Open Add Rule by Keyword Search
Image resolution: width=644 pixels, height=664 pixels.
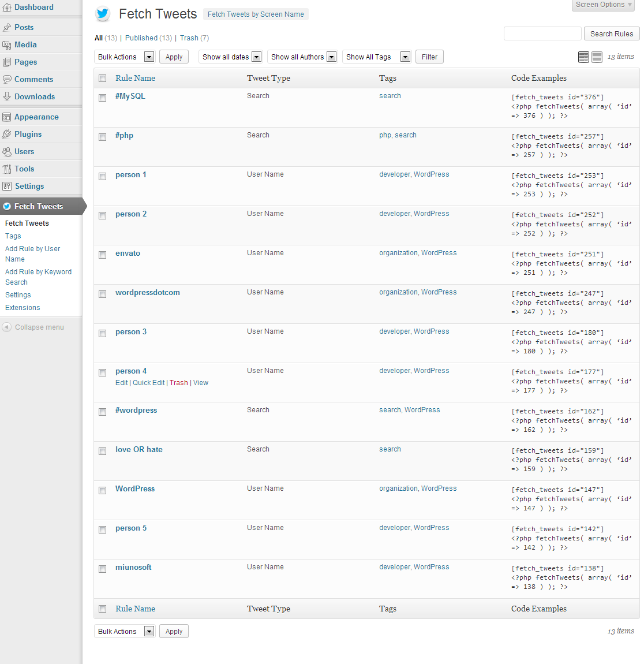(38, 277)
